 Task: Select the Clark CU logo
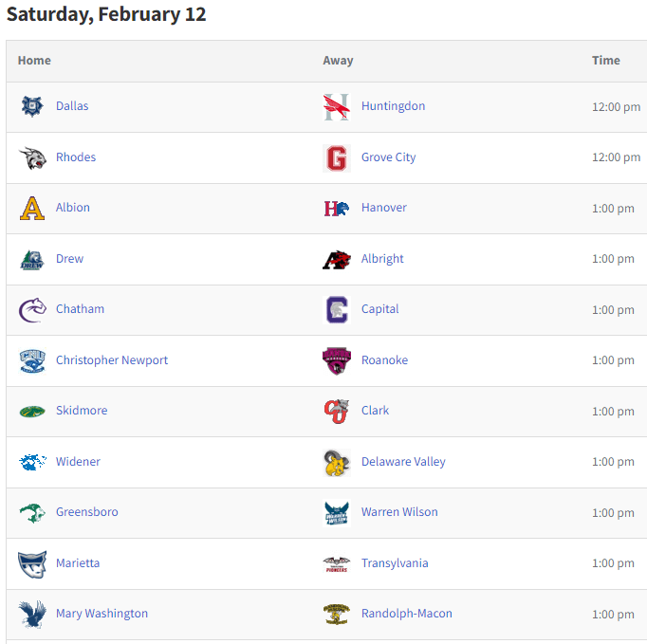(337, 412)
